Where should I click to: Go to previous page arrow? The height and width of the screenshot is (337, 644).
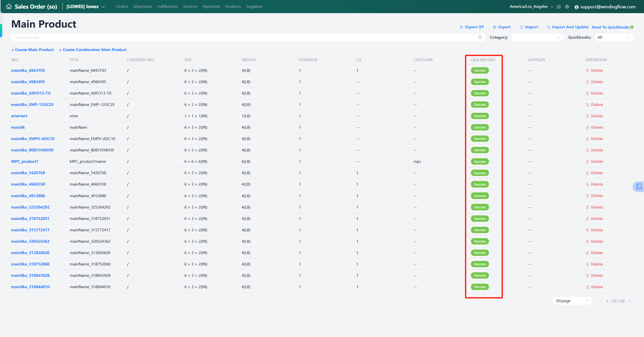[x=601, y=301]
